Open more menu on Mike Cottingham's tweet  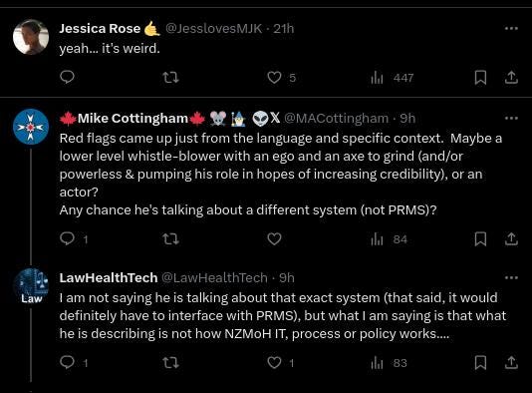click(511, 119)
